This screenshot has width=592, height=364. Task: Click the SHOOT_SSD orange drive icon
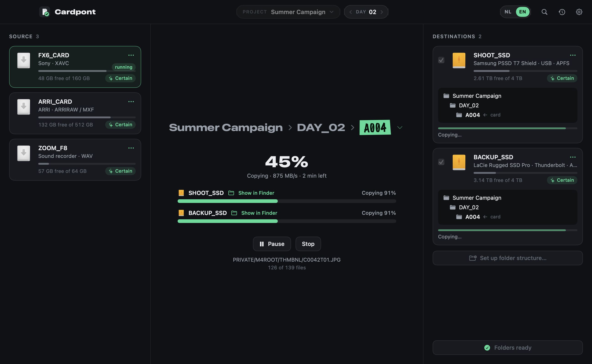[459, 61]
